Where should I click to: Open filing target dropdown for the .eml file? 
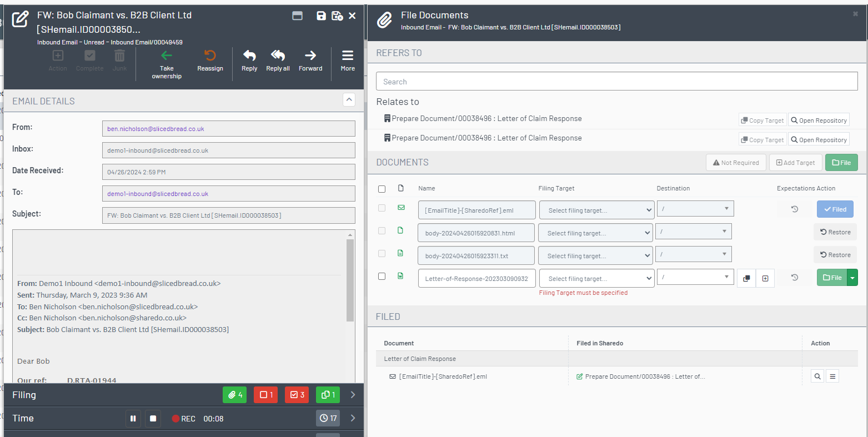pos(596,210)
